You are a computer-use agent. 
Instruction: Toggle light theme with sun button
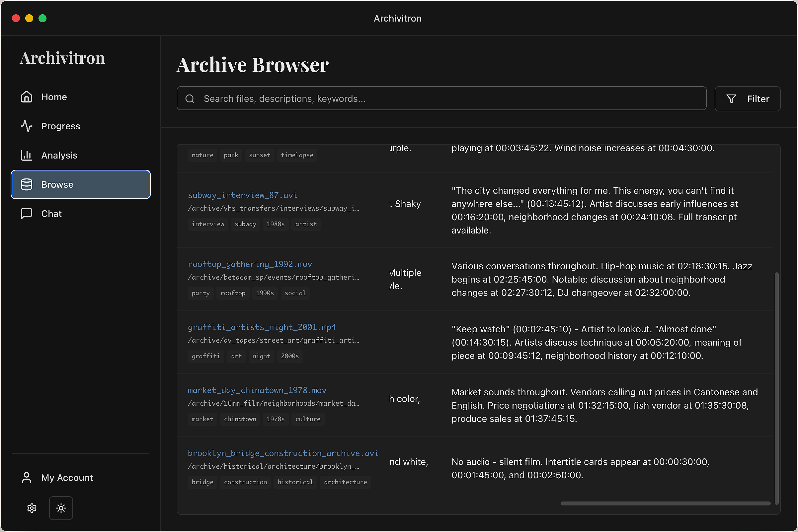click(x=61, y=508)
